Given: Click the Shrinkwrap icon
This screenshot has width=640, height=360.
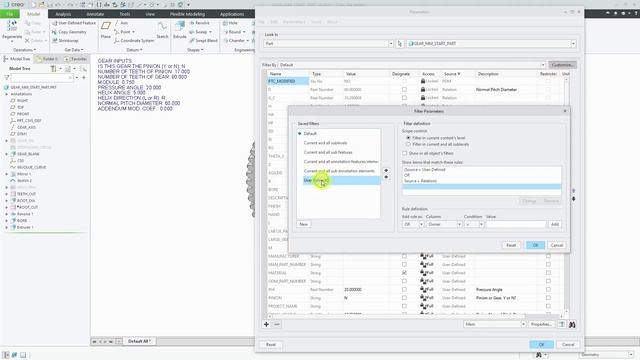Looking at the screenshot, I should pyautogui.click(x=54, y=40).
